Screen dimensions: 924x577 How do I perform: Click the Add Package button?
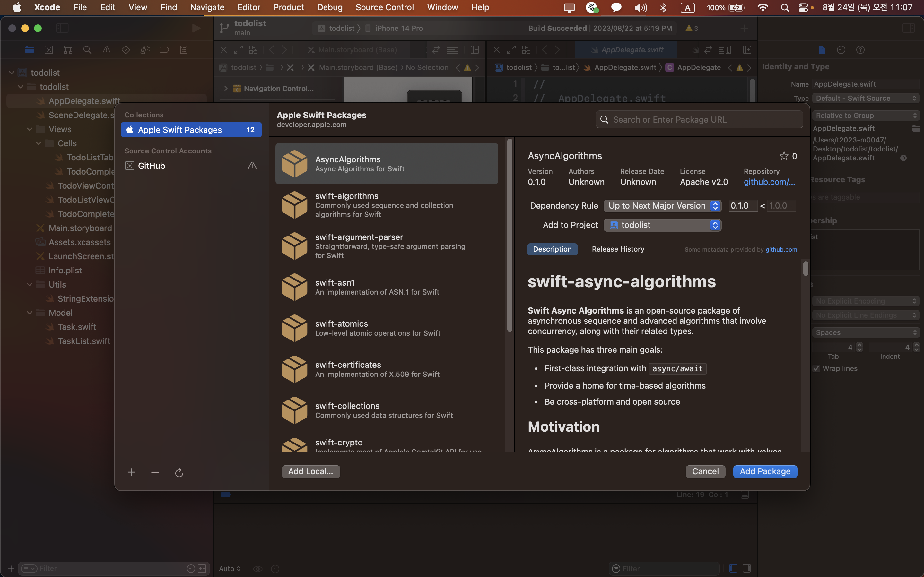coord(765,472)
